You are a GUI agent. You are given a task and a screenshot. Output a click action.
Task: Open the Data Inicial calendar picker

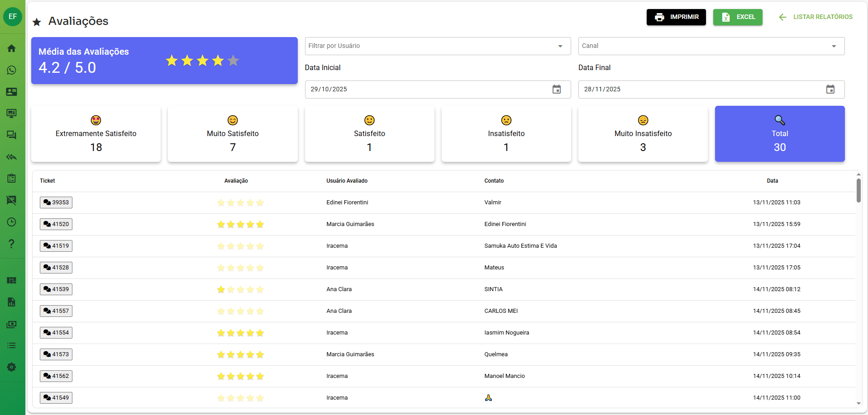coord(556,90)
